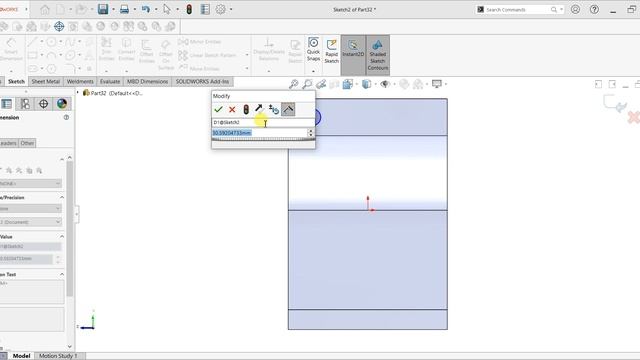Switch to the Sheet Metal tab
Image resolution: width=640 pixels, height=360 pixels.
(x=46, y=82)
